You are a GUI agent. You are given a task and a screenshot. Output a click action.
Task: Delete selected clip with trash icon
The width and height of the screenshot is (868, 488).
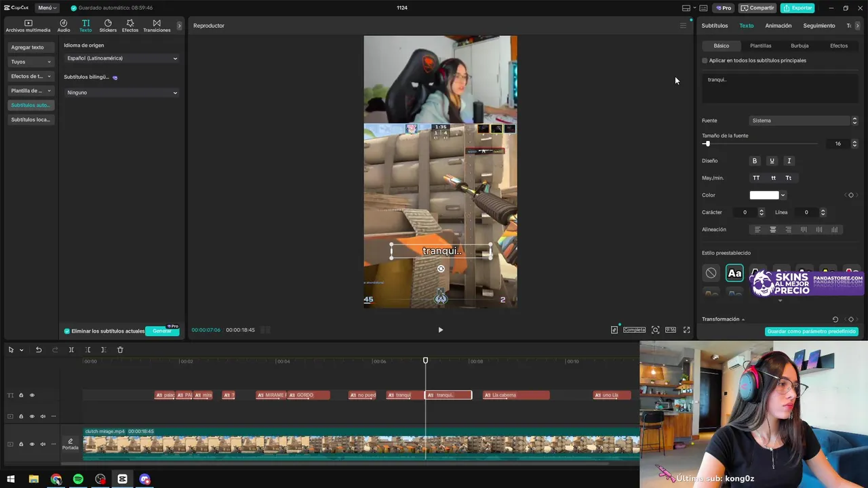click(x=120, y=350)
